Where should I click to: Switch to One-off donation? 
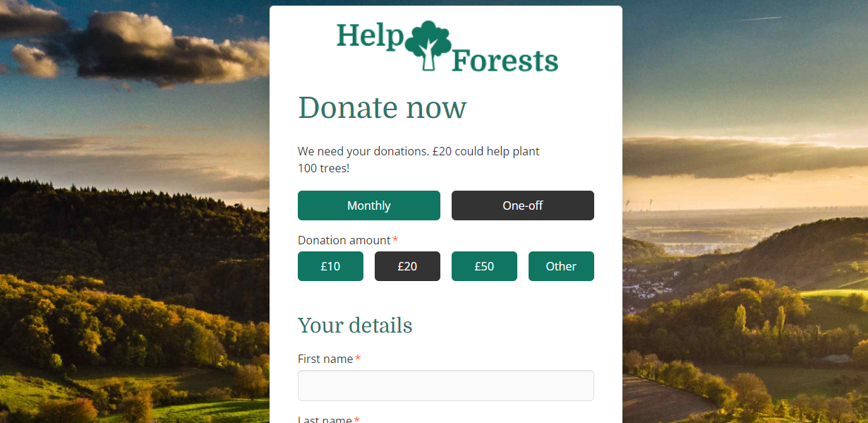point(523,205)
